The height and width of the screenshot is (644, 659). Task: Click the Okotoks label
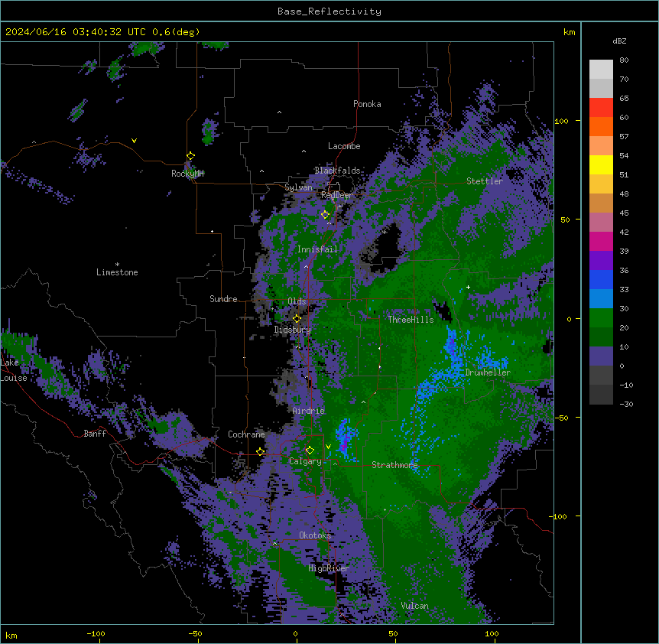point(315,535)
